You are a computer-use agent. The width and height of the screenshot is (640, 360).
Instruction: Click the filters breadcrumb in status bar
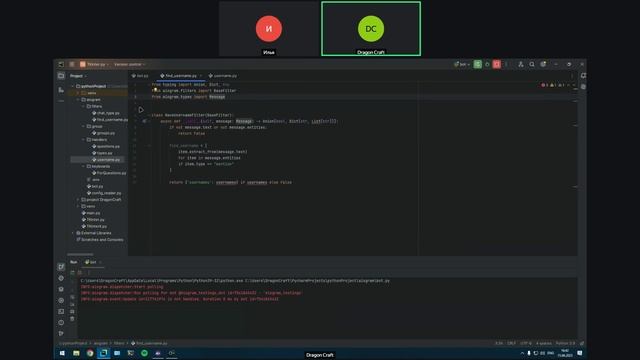119,343
